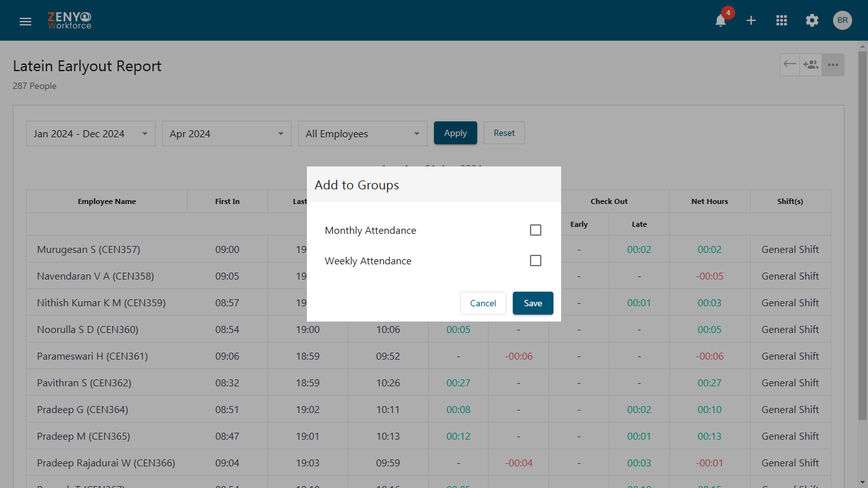Click the add-to-group people icon
This screenshot has height=488, width=868.
tap(811, 64)
